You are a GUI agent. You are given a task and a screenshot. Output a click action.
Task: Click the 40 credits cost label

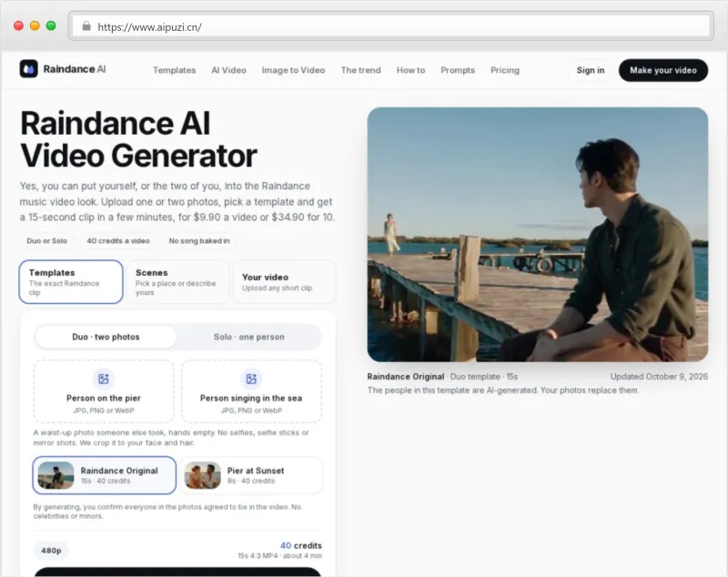(x=301, y=545)
